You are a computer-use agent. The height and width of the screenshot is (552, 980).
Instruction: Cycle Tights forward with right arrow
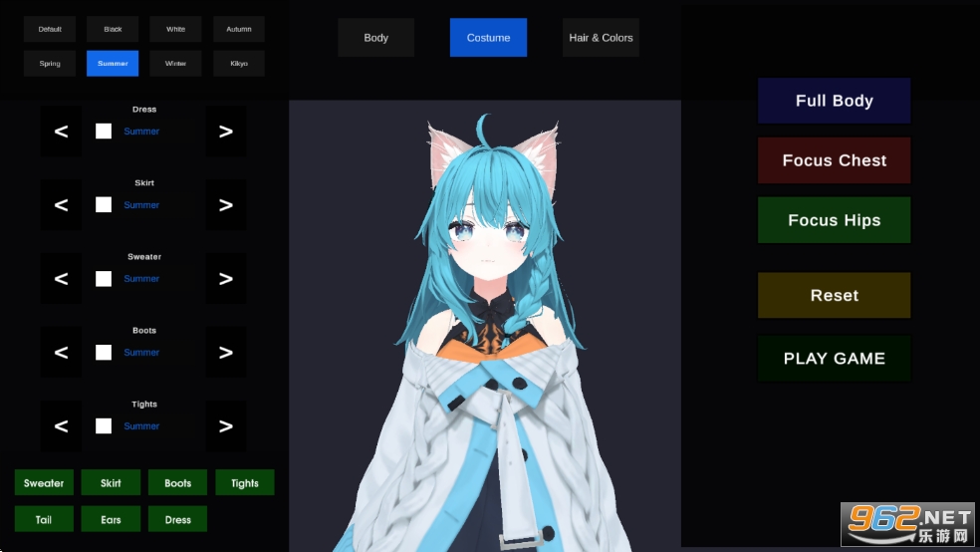coord(226,426)
